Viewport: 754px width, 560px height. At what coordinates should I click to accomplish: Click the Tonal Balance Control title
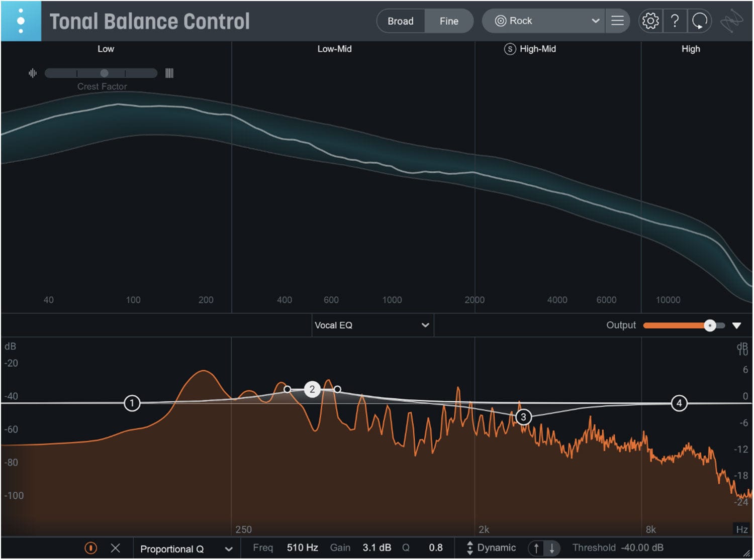[149, 22]
